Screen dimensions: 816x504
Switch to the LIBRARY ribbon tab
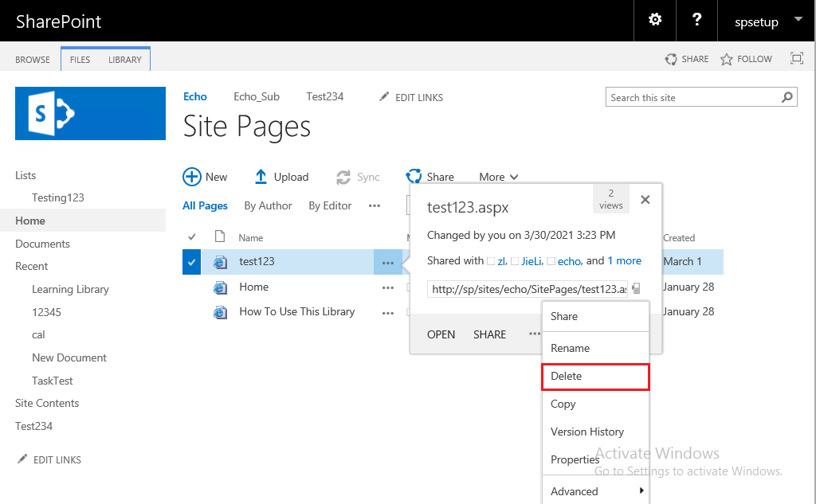(125, 60)
